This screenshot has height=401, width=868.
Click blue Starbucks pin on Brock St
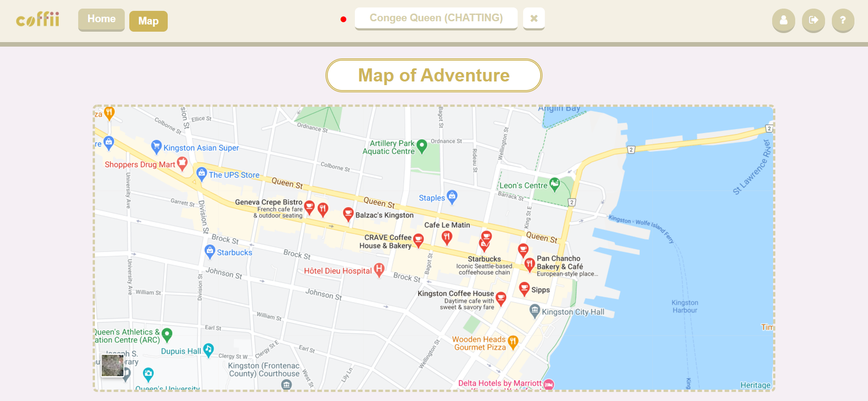pos(210,251)
